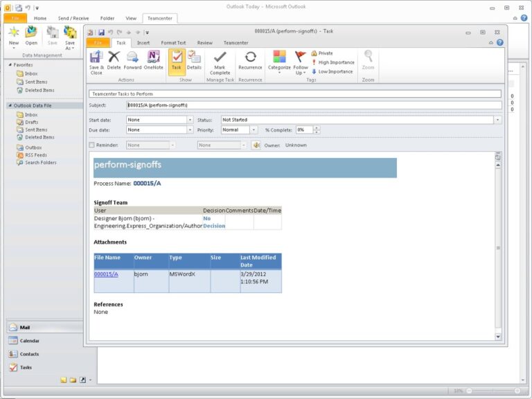The height and width of the screenshot is (399, 532).
Task: Set Low Importance on the task
Action: [332, 71]
